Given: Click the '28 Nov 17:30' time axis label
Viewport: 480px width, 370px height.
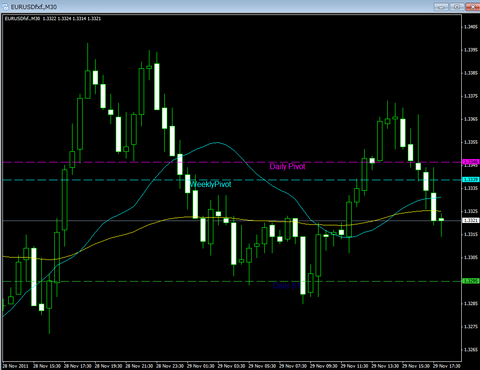Looking at the screenshot, I should pos(78,366).
